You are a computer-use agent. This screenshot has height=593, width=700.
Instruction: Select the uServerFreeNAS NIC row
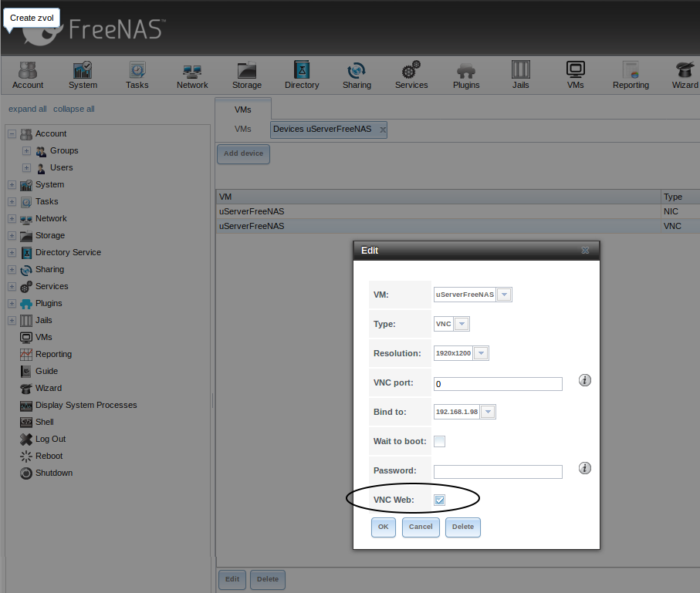pos(458,211)
